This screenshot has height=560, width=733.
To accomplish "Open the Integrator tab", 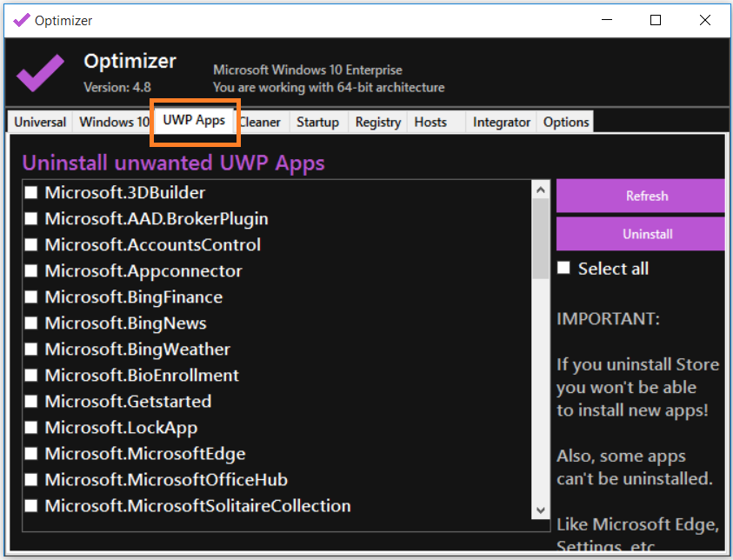I will pyautogui.click(x=501, y=122).
